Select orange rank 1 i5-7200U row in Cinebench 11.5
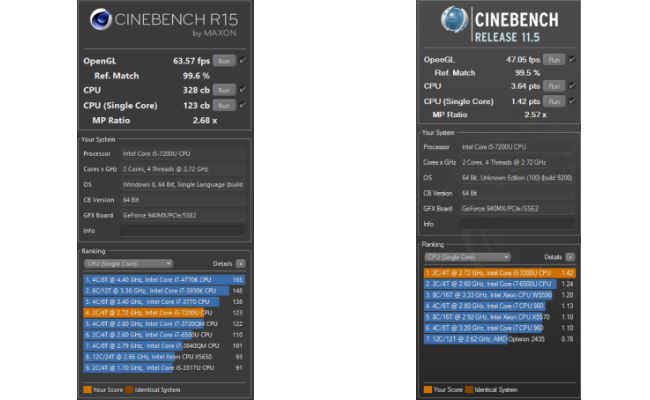 500,273
